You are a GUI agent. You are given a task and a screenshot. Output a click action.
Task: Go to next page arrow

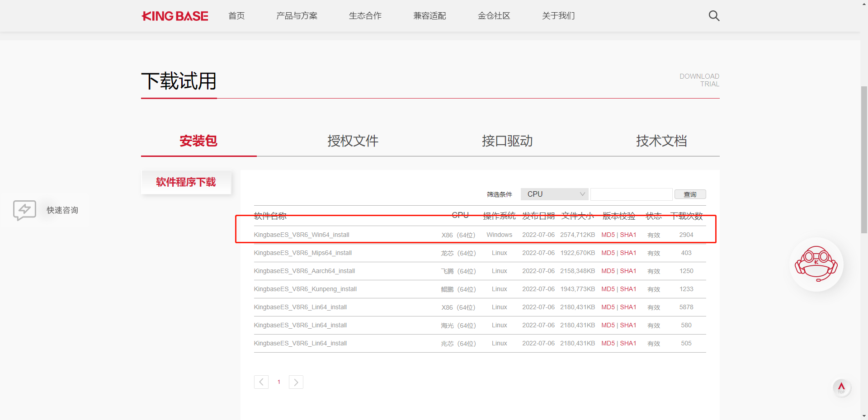pyautogui.click(x=296, y=382)
